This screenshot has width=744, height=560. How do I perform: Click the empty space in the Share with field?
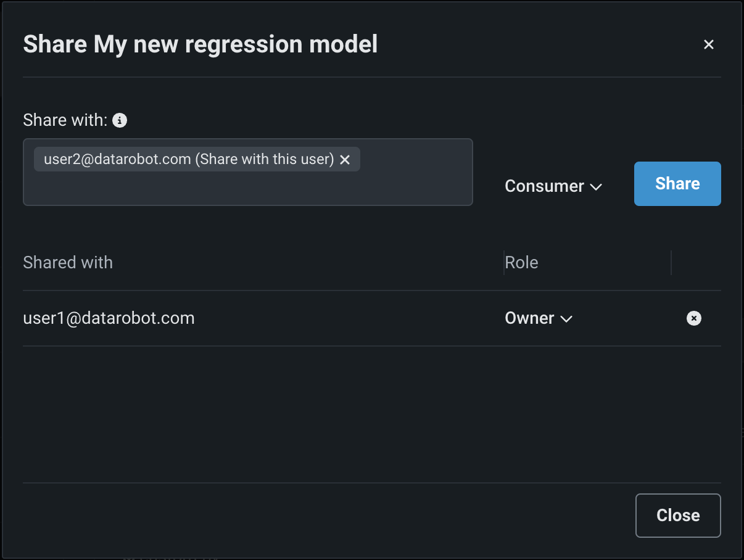pyautogui.click(x=247, y=188)
